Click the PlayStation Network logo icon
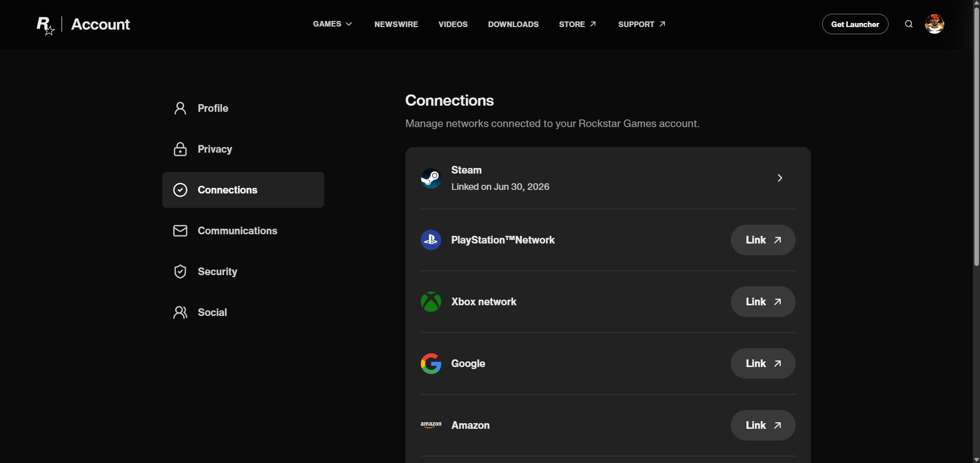 tap(431, 240)
